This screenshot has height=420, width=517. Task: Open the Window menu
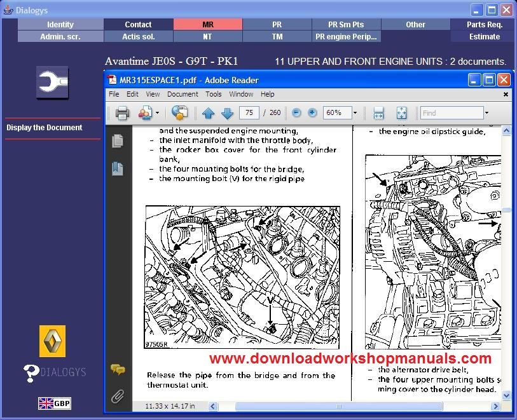click(241, 94)
